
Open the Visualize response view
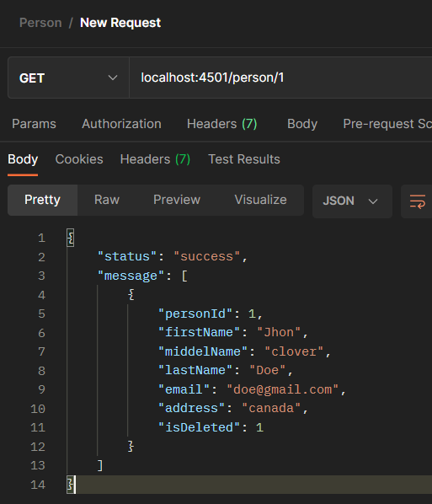tap(260, 200)
